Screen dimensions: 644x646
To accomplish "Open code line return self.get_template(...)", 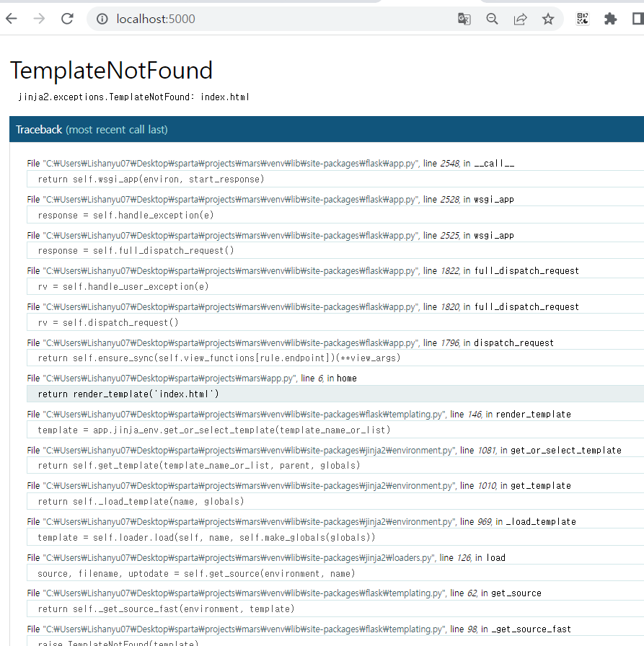I will click(335, 466).
